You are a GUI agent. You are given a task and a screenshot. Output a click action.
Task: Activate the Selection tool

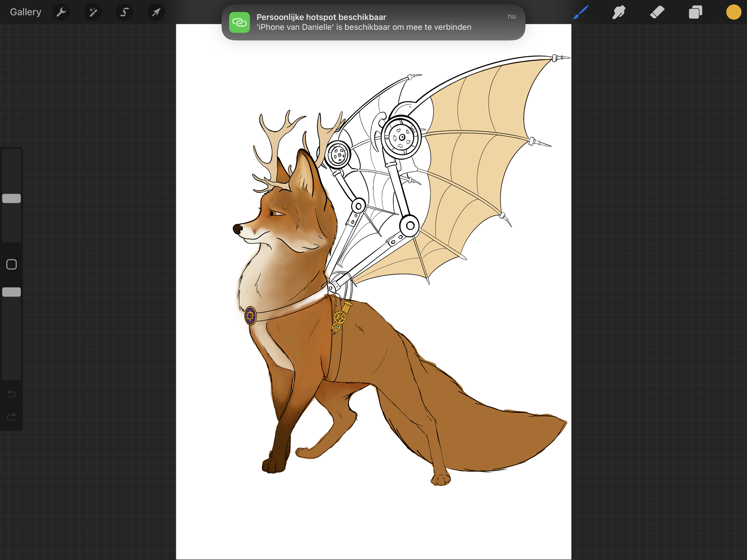tap(124, 12)
